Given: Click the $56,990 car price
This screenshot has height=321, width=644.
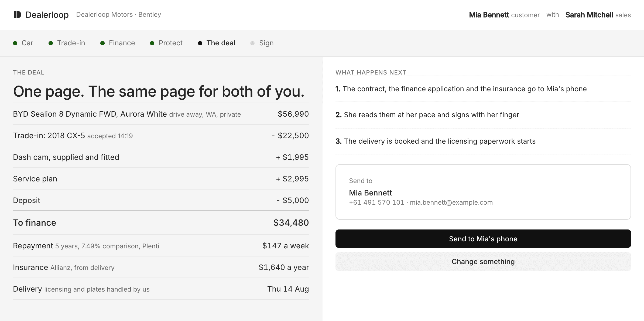Looking at the screenshot, I should (293, 114).
